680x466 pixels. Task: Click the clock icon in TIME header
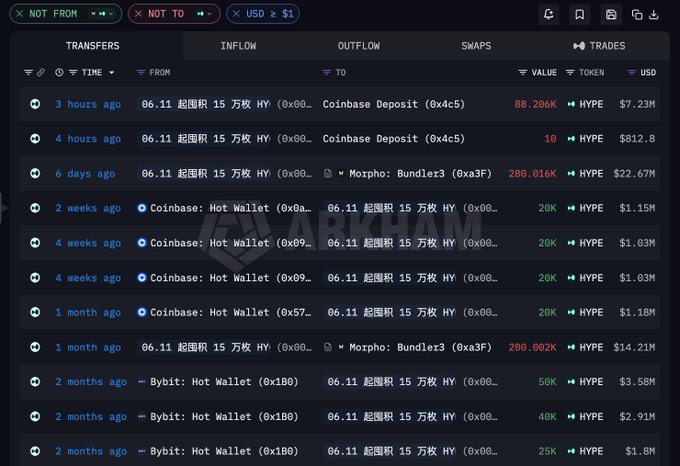59,72
